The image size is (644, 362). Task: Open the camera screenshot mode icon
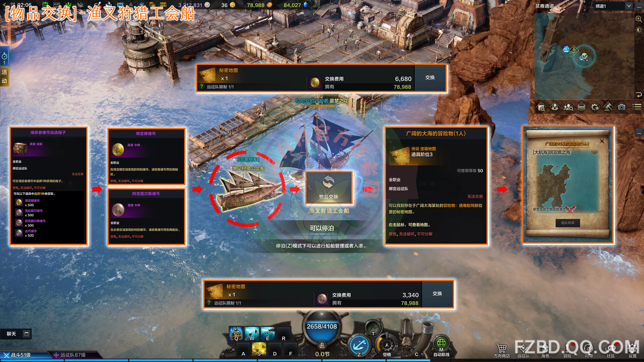621,107
